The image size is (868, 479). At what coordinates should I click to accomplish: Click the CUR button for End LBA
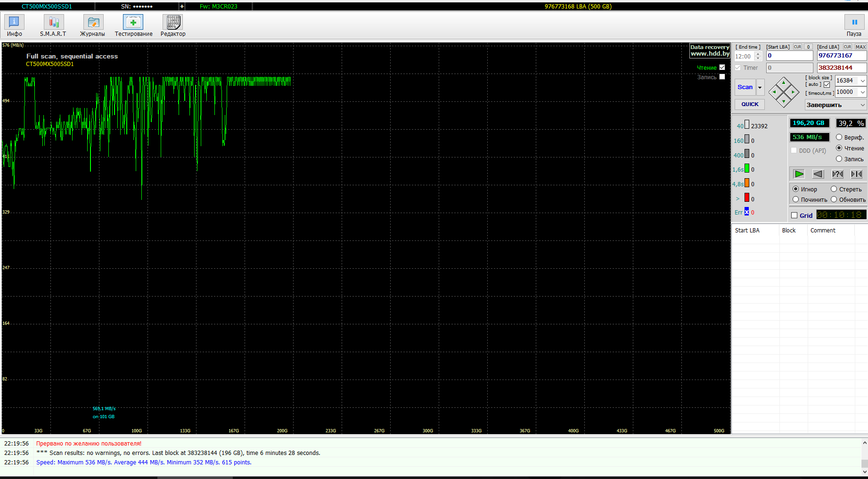pos(847,47)
